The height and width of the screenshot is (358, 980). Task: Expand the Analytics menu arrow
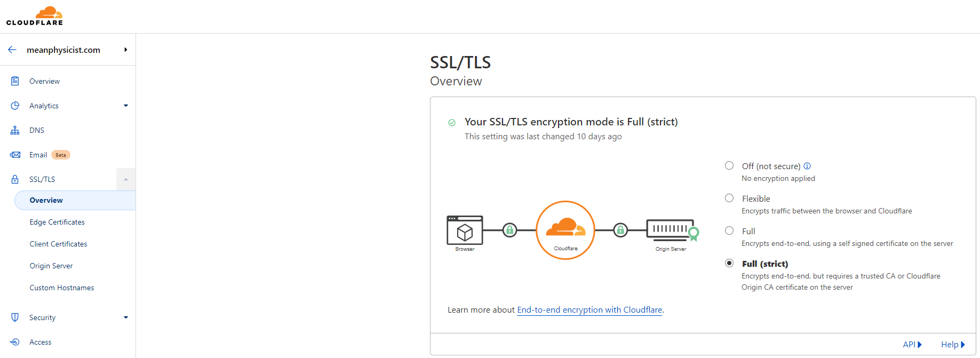pyautogui.click(x=126, y=106)
